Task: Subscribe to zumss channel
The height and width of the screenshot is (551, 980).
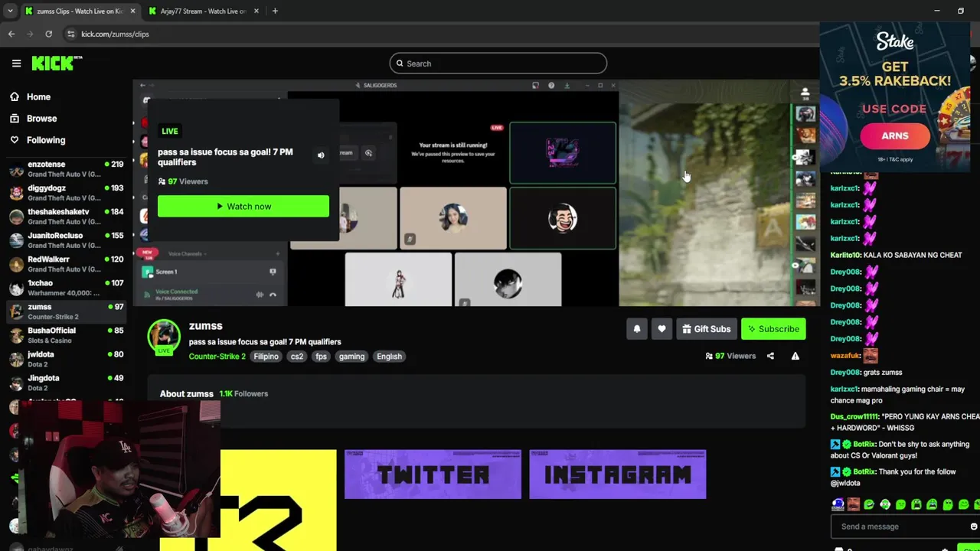Action: coord(773,329)
